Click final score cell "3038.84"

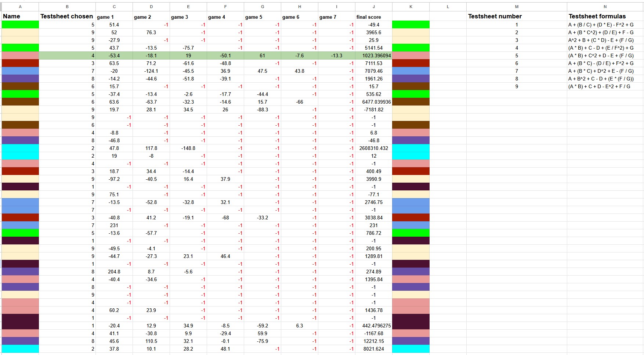374,218
